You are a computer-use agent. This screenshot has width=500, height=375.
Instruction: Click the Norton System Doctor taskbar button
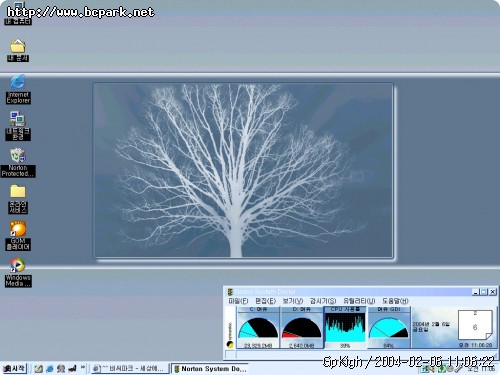210,369
